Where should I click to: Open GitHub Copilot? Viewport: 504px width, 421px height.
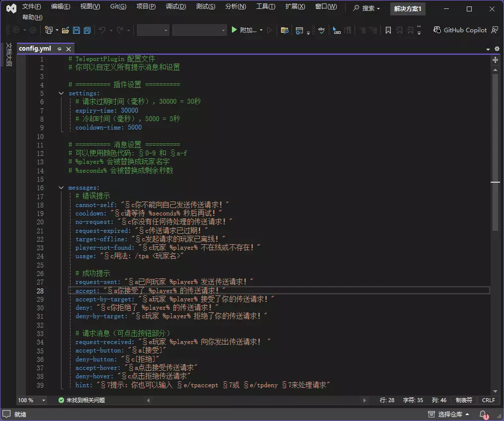[460, 30]
